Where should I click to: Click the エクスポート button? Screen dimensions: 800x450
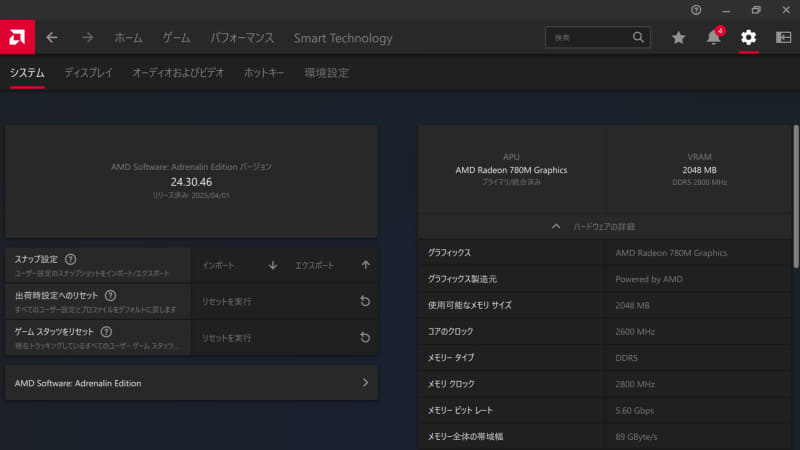pyautogui.click(x=332, y=265)
